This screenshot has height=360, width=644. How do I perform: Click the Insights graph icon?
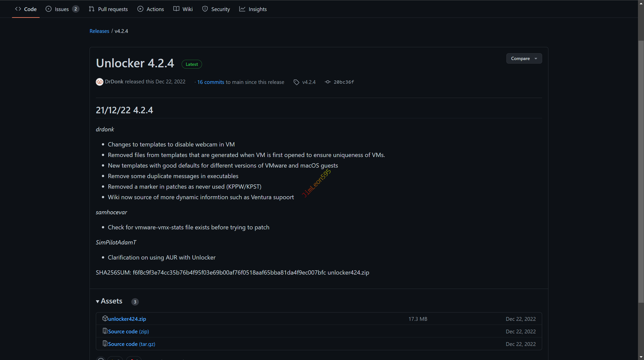pos(242,9)
